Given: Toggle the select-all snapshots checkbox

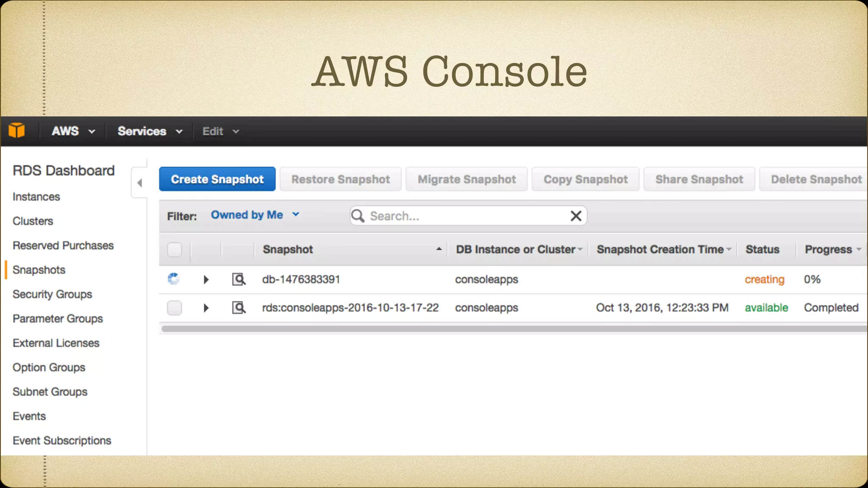Looking at the screenshot, I should pos(174,250).
